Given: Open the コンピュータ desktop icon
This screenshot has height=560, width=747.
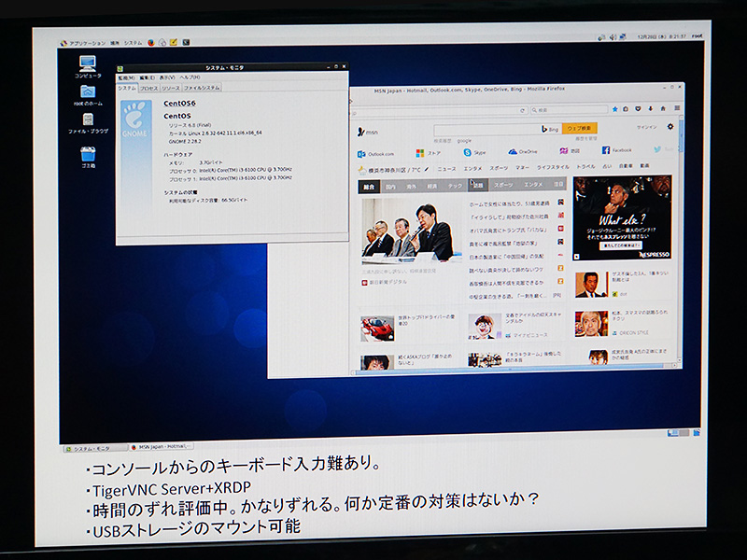Looking at the screenshot, I should click(x=88, y=67).
